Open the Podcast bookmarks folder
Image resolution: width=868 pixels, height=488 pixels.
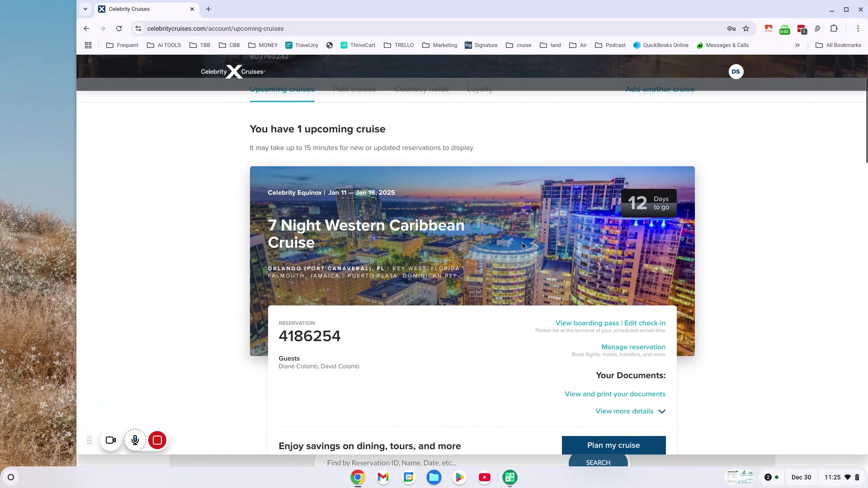610,45
